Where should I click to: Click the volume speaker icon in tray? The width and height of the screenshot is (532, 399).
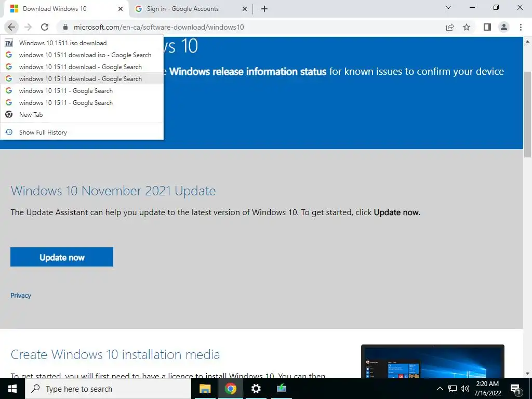click(x=465, y=389)
